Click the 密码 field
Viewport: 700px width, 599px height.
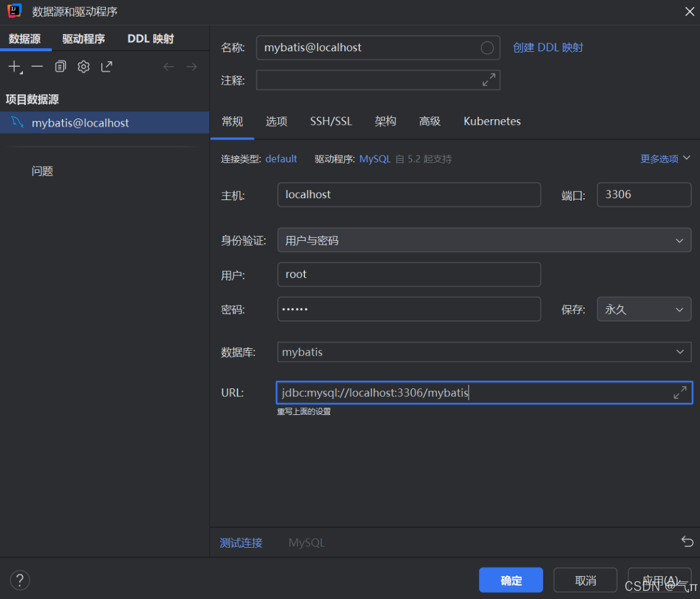[409, 309]
